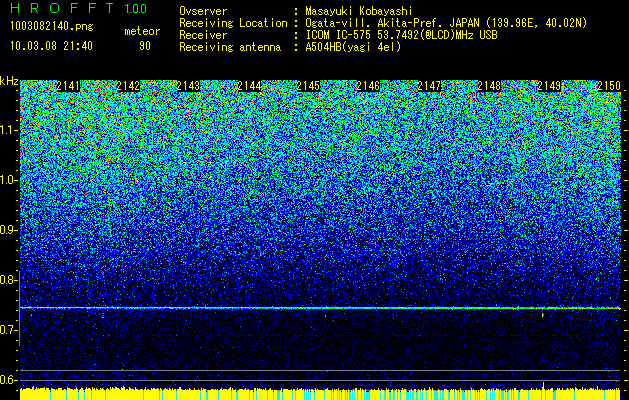This screenshot has width=629, height=400.
Task: Click the Receiving Location value line
Action: 446,23
